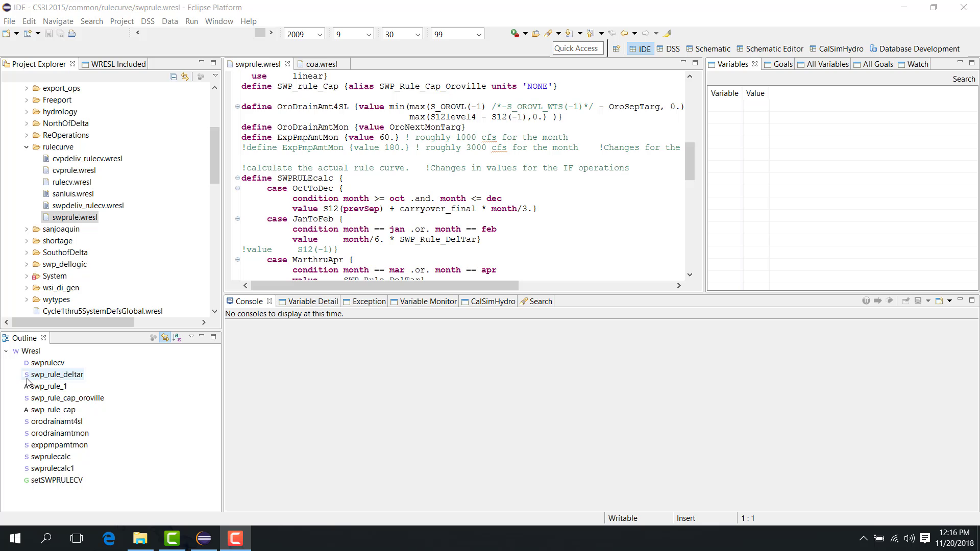Collapse the OroDrainAmt4SL define fold marker

pyautogui.click(x=237, y=107)
